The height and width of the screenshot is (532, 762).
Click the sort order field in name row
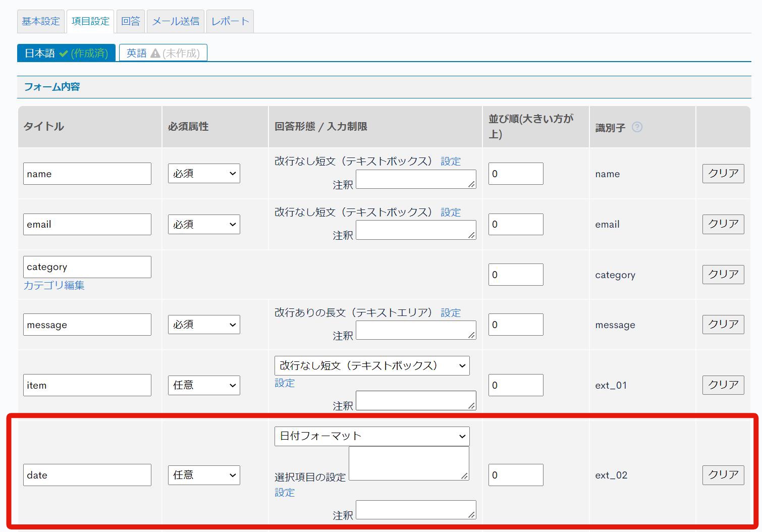coord(516,174)
